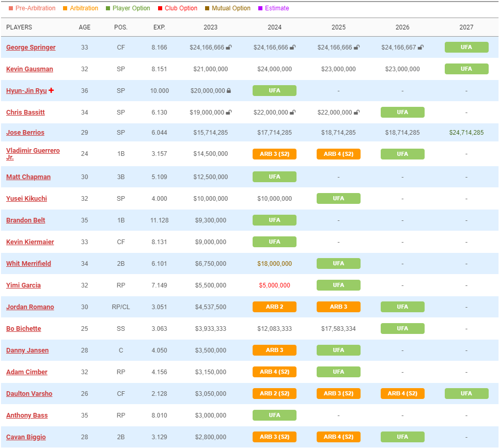Click Danny Jansen's ARB 3 badge
The image size is (499, 448).
click(x=274, y=350)
